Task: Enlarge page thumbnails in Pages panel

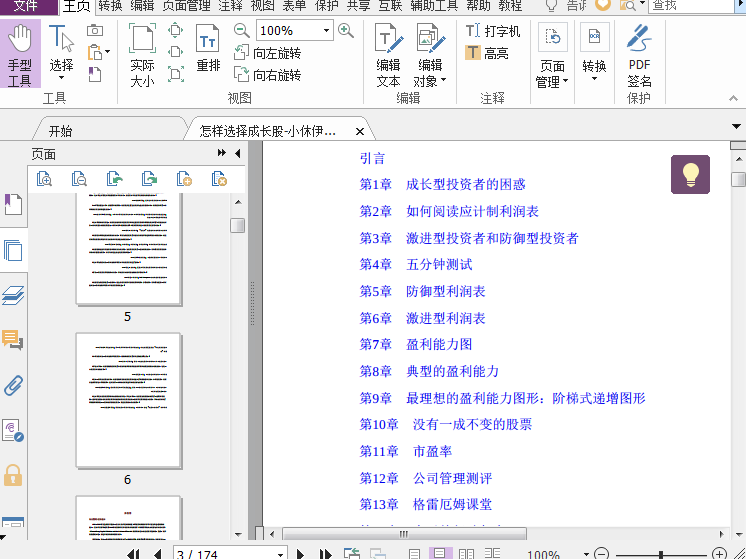Action: pos(44,179)
